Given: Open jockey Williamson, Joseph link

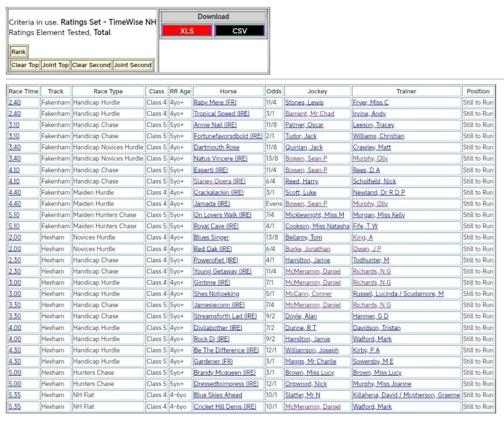Looking at the screenshot, I should click(x=312, y=350).
